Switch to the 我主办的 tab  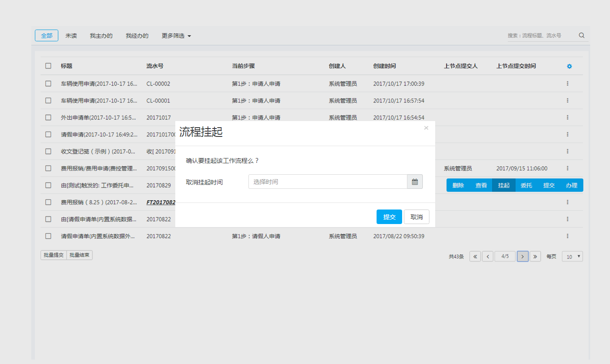101,36
